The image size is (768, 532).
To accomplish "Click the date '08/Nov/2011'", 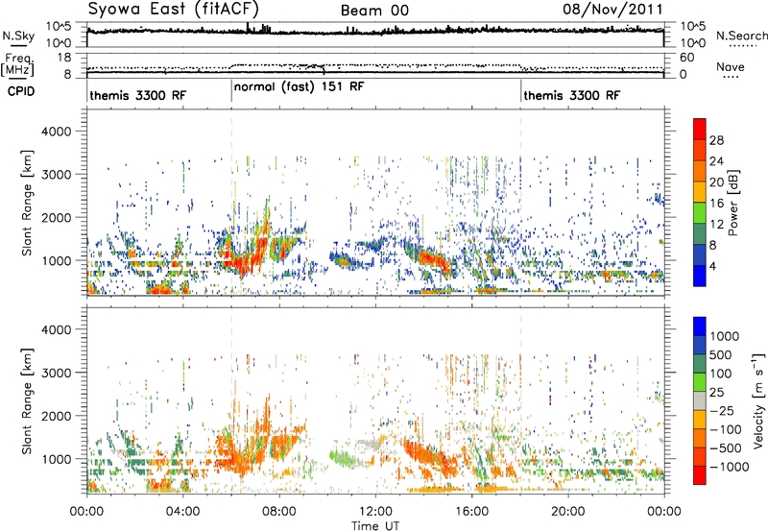I will [x=612, y=9].
